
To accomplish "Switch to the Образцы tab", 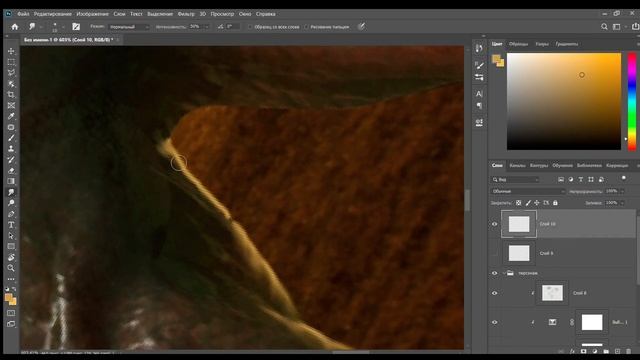I will pos(518,44).
